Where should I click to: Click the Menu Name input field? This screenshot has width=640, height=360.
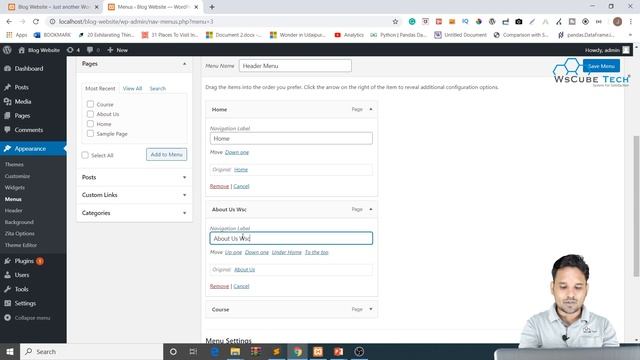pos(295,66)
